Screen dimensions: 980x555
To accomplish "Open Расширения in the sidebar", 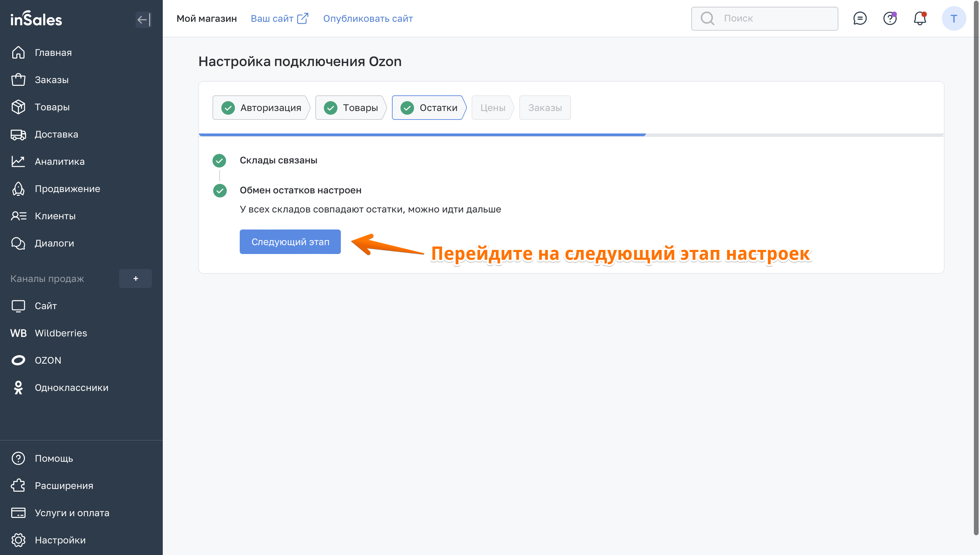I will [64, 486].
